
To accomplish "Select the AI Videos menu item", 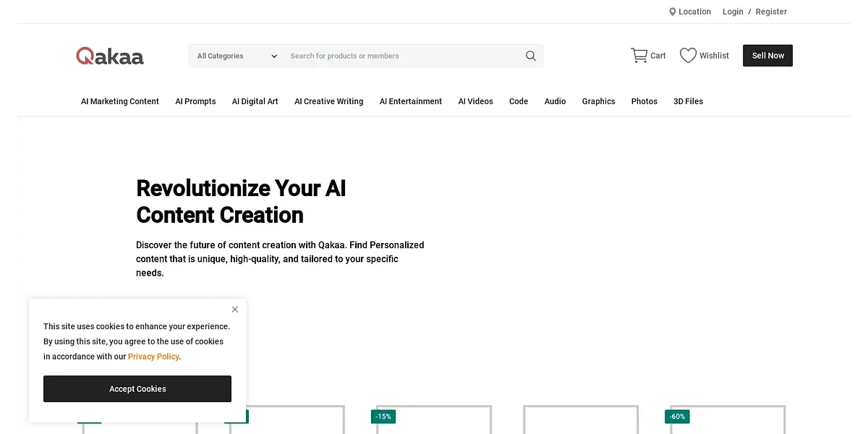I will click(475, 101).
